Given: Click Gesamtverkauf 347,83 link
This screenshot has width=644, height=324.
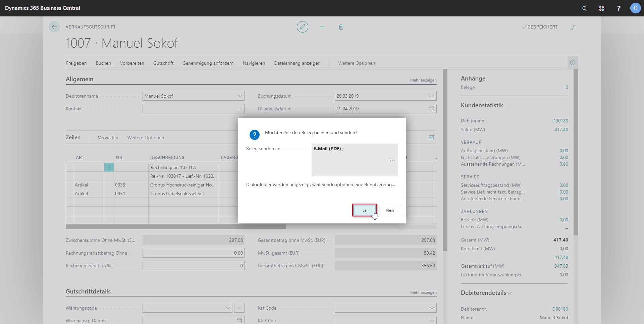Looking at the screenshot, I should [561, 266].
